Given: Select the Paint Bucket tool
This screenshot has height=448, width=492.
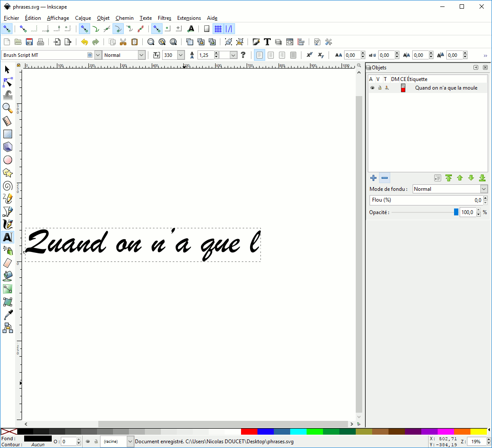Looking at the screenshot, I should pos(7,276).
